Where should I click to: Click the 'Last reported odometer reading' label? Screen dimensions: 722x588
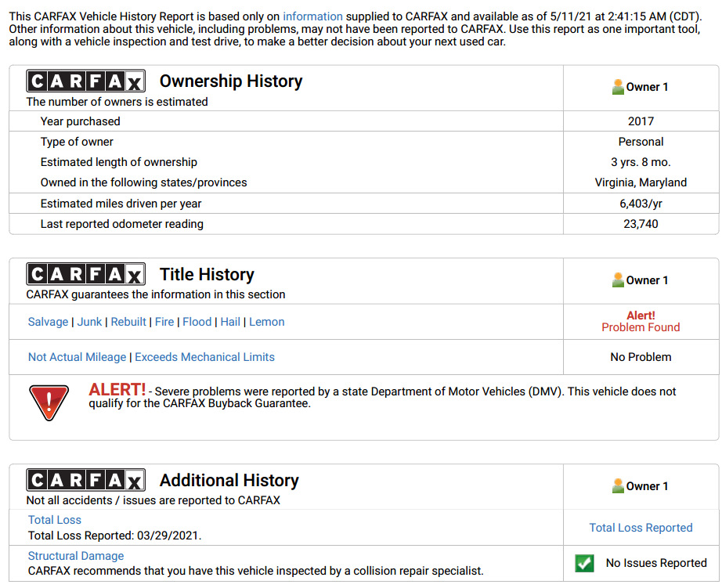tap(122, 224)
